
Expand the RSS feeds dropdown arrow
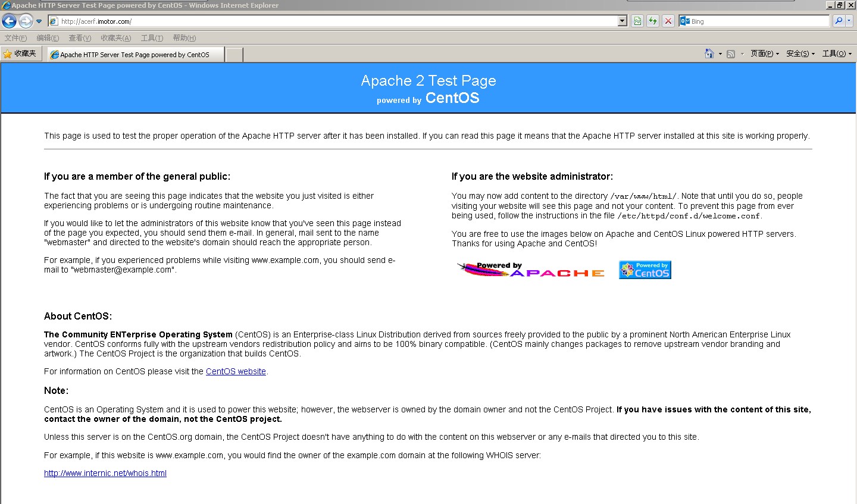click(742, 54)
